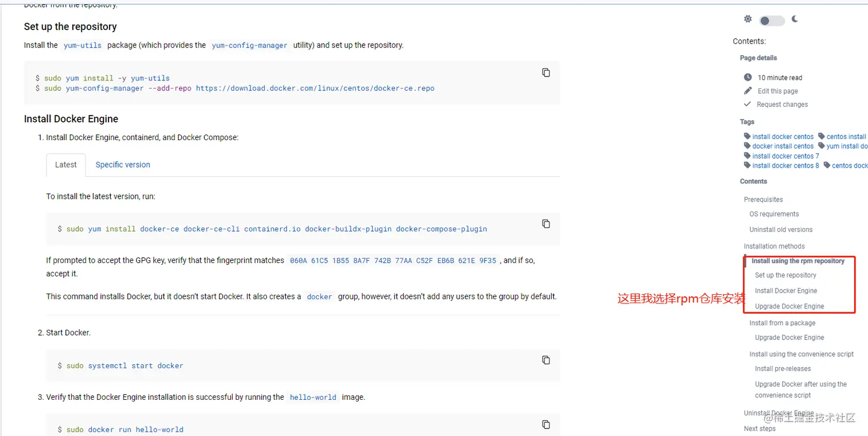Go to Install Docker Engine contents entry

(x=786, y=291)
